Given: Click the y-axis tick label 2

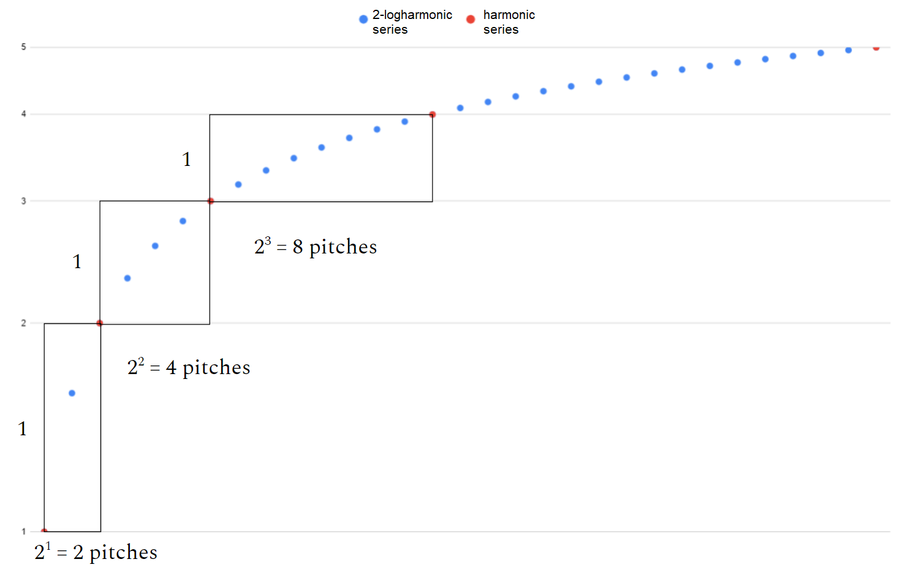Looking at the screenshot, I should tap(24, 323).
